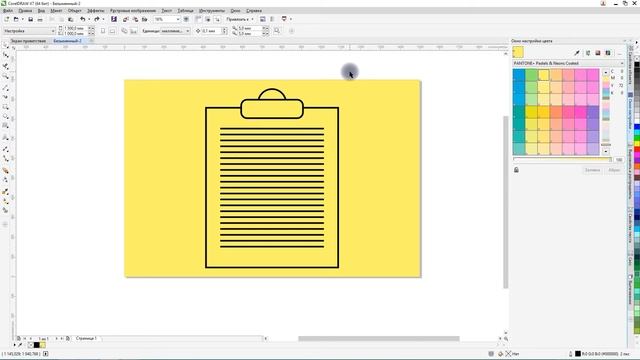Click the Import icon in toolbar

coord(126,19)
